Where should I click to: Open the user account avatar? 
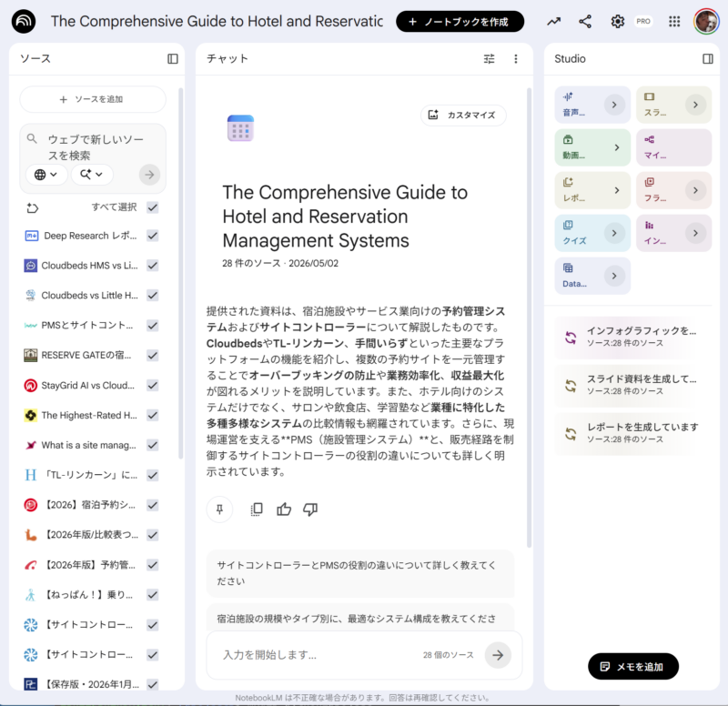(706, 21)
